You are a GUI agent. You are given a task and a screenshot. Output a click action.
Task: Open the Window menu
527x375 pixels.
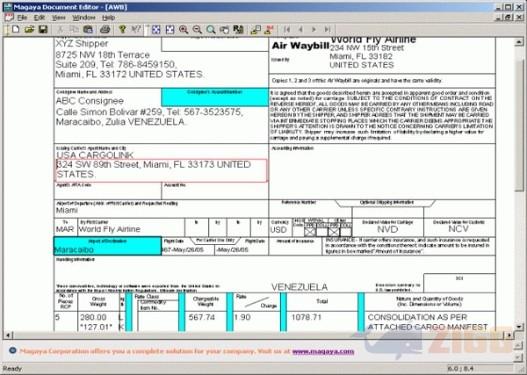(84, 17)
